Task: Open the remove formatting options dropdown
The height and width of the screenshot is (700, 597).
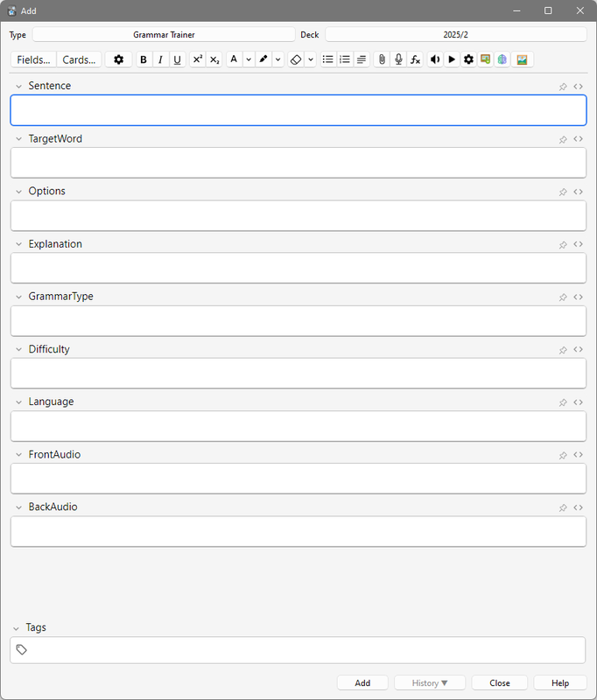Action: click(311, 59)
